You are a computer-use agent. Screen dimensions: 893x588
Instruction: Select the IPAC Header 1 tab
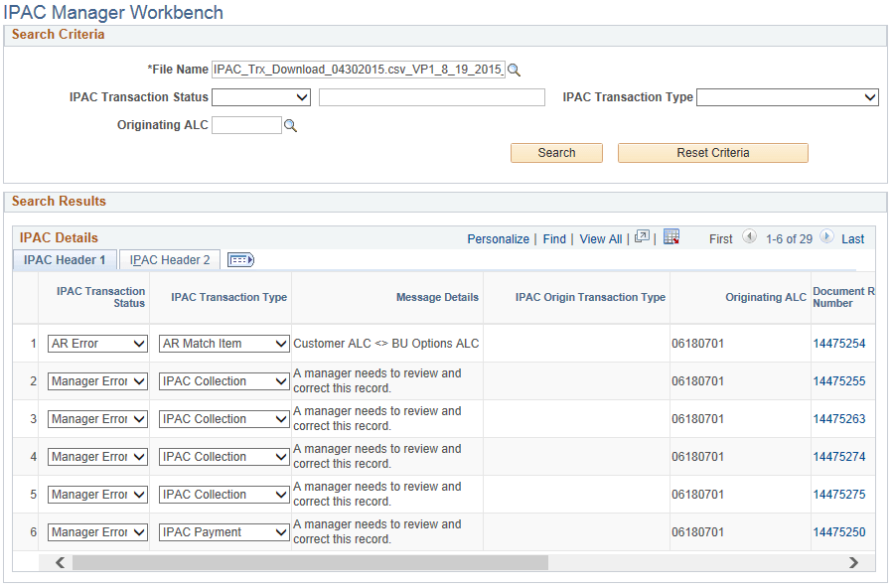point(64,259)
